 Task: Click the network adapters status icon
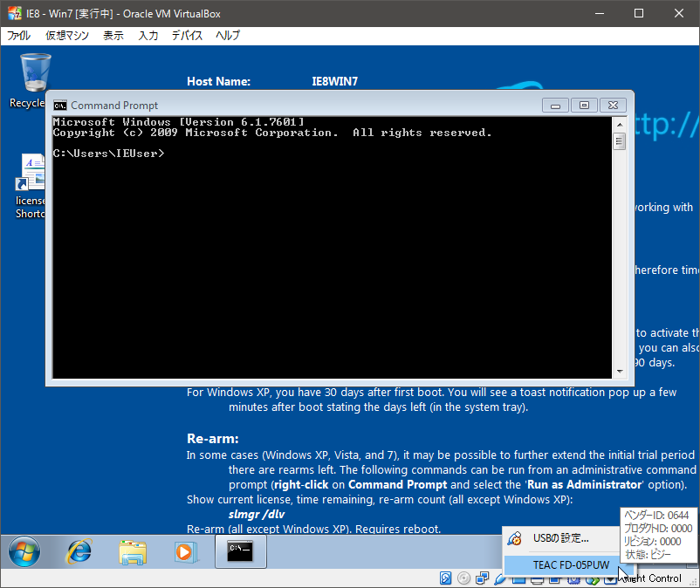pyautogui.click(x=482, y=578)
